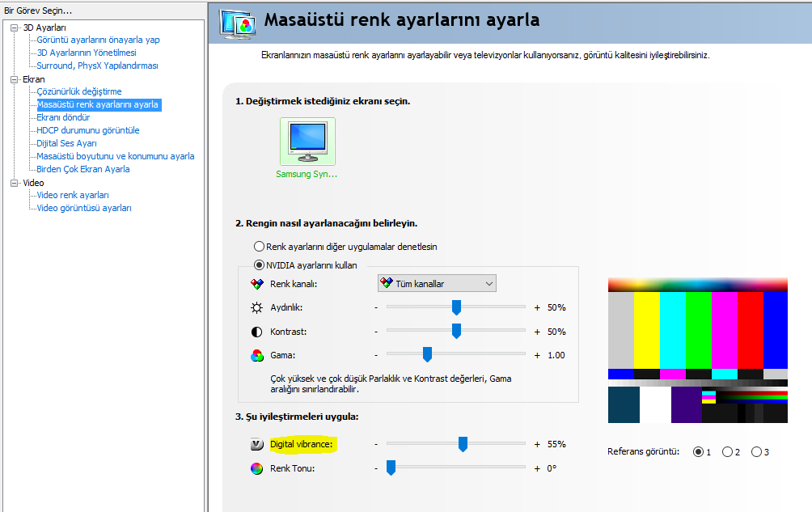Click the 'Digital vibrance:' label

[302, 444]
